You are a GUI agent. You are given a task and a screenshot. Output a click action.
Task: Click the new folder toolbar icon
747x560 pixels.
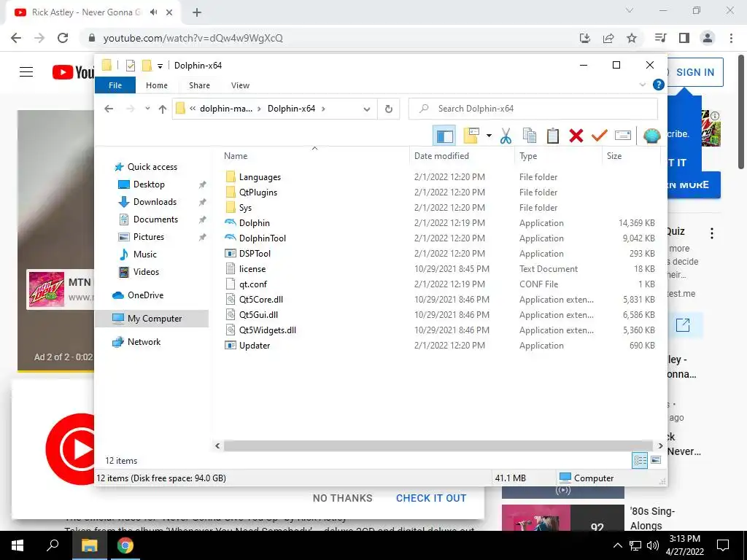tap(471, 136)
